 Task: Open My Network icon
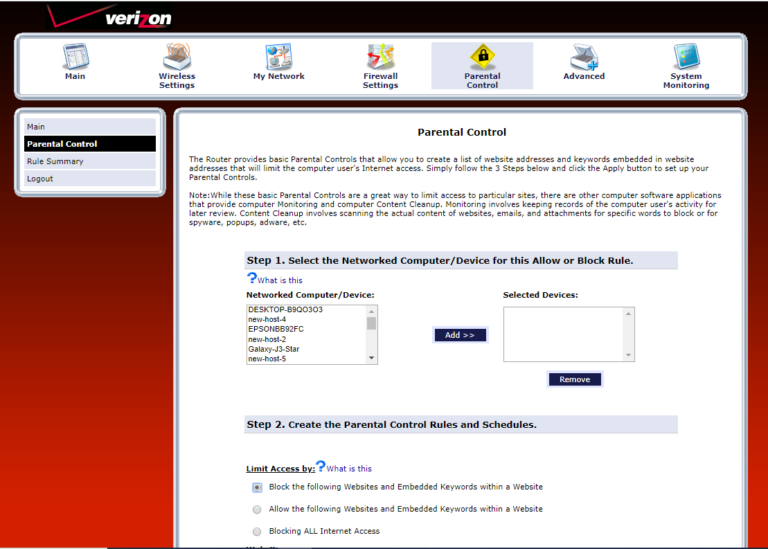click(x=279, y=57)
